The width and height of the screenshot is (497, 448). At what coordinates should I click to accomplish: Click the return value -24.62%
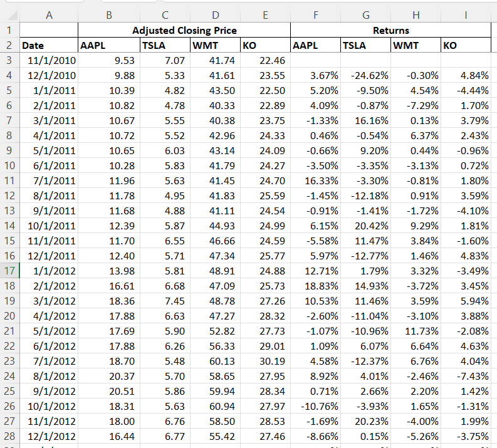[366, 75]
